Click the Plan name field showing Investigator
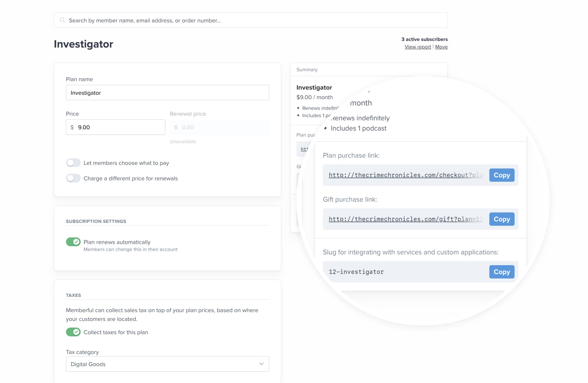This screenshot has height=383, width=588. (x=167, y=93)
